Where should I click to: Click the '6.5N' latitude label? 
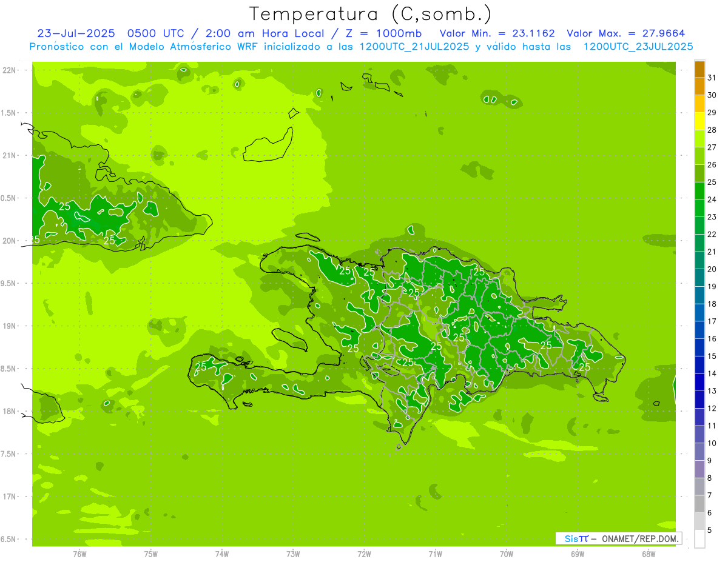coord(9,539)
